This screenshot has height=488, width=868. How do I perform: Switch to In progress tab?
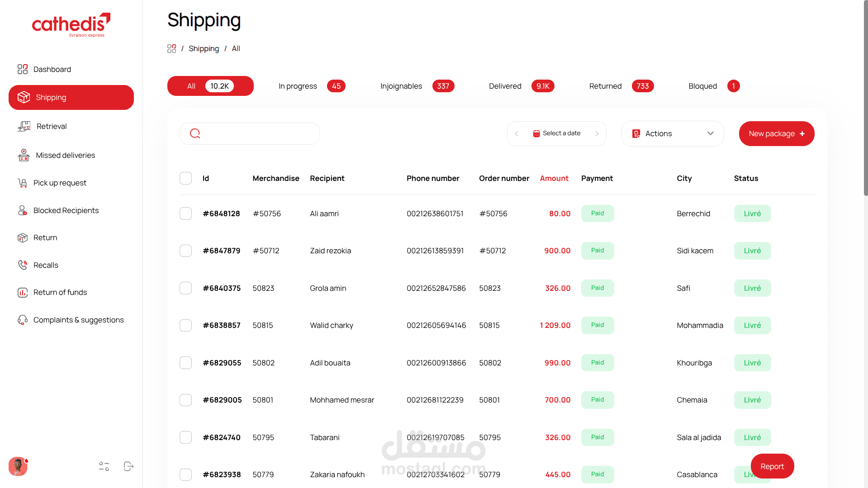(x=312, y=86)
